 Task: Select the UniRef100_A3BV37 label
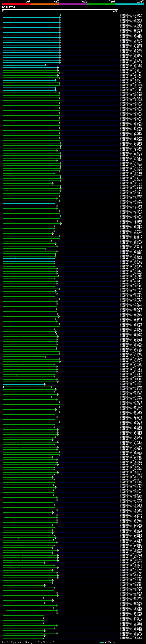(x=131, y=40)
